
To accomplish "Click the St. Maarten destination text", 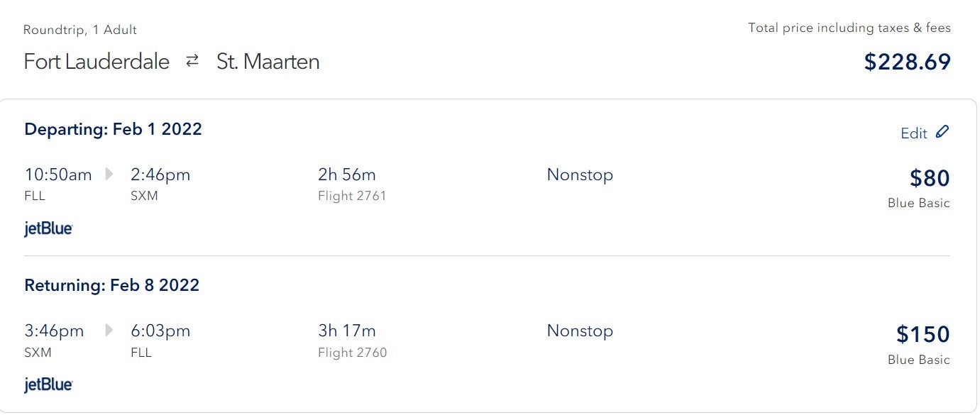I will pyautogui.click(x=268, y=62).
